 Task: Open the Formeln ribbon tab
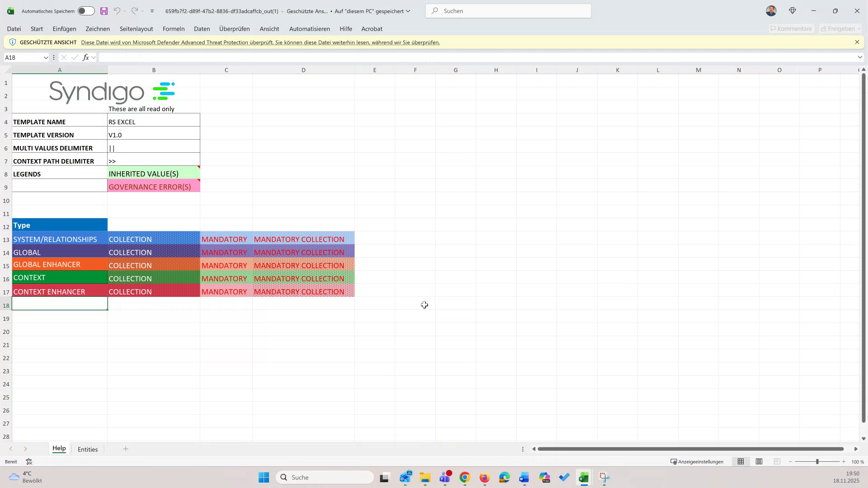point(174,28)
